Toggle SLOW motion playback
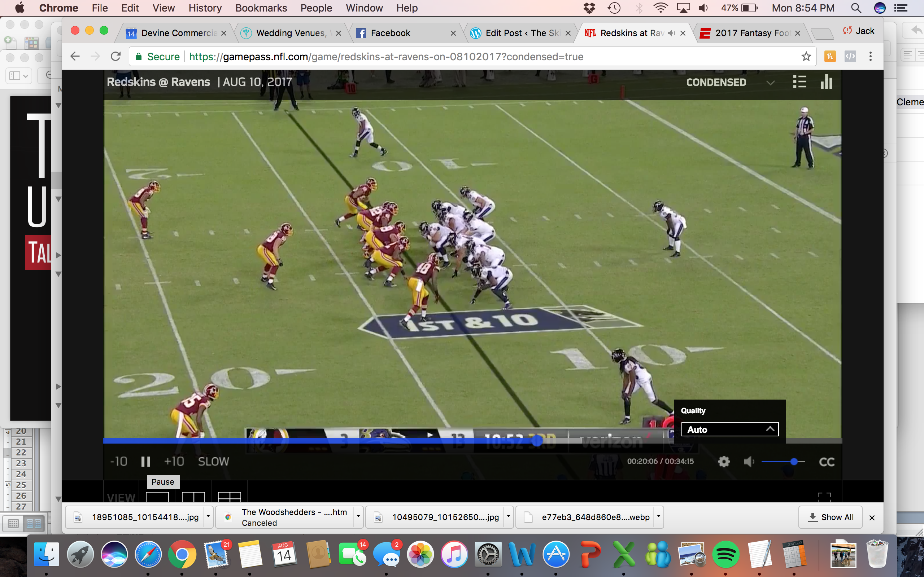924x577 pixels. point(213,462)
